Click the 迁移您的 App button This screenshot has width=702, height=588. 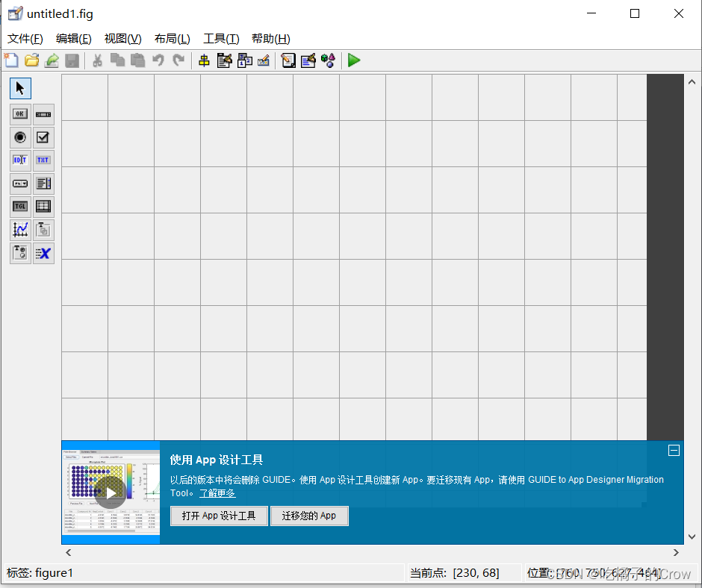(309, 516)
